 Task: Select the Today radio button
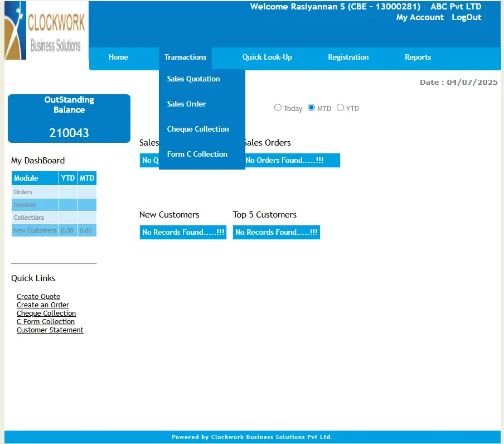tap(278, 108)
